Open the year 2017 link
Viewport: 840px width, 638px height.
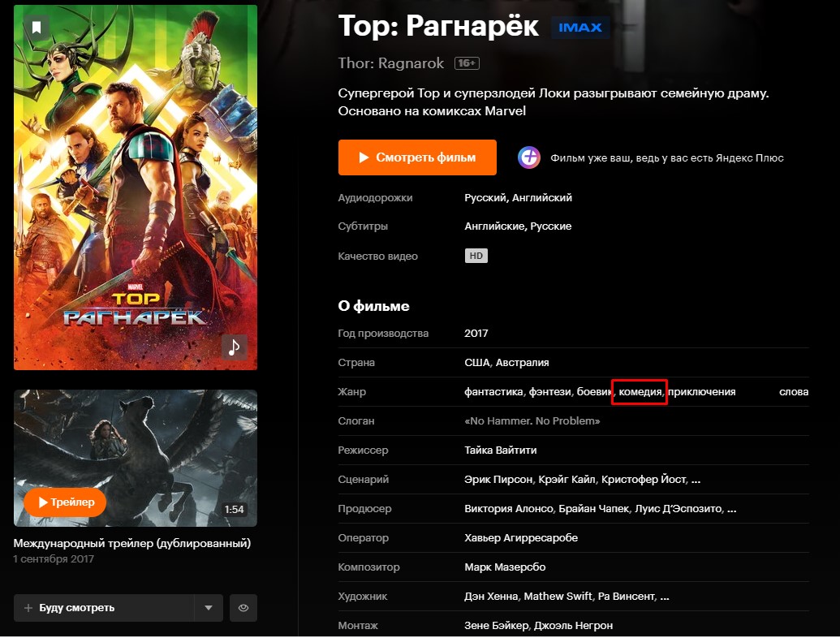pos(476,333)
